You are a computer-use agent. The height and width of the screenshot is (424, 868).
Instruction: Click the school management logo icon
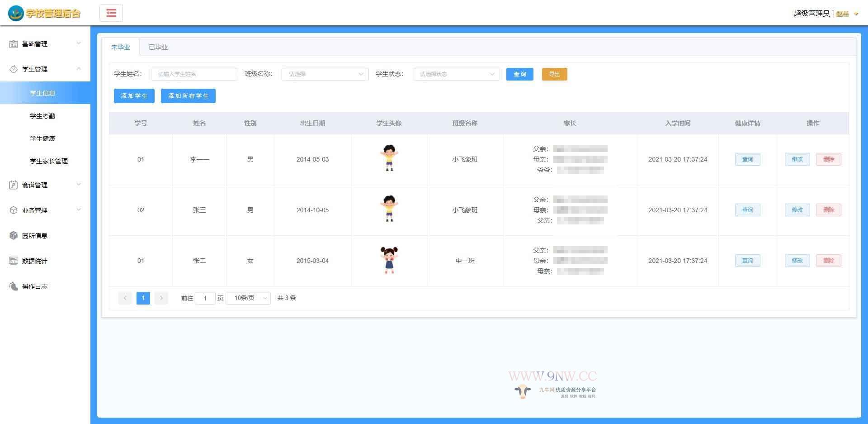click(16, 13)
